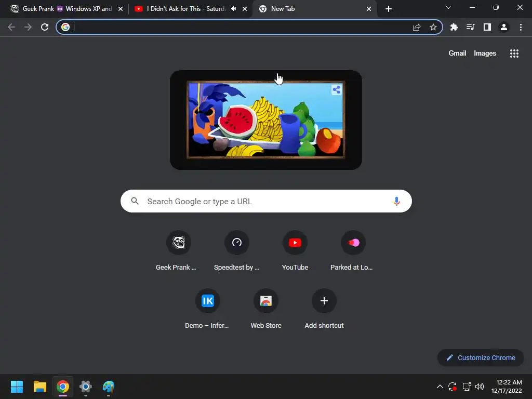Open the volume icon in system tray

[480, 387]
